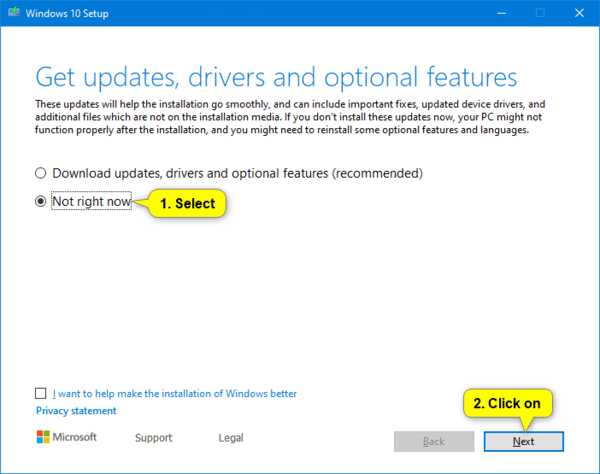Click the "Windows 10 Setup" title bar text
600x474 pixels.
pos(68,13)
